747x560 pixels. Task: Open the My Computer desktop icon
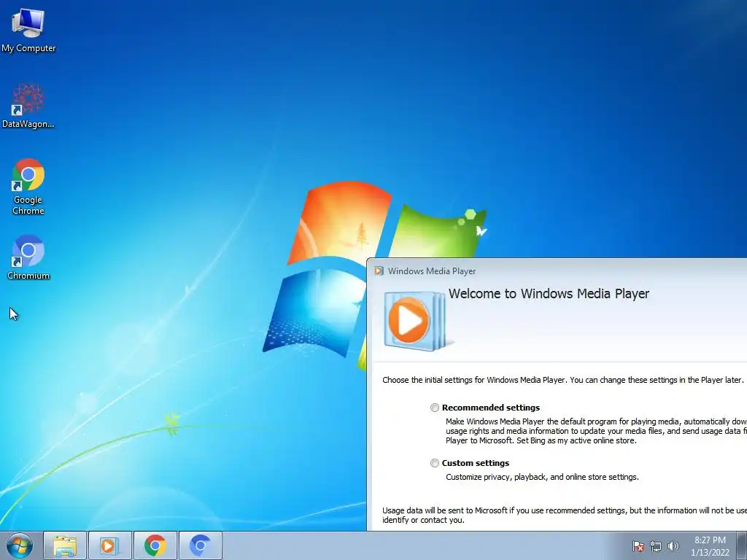pyautogui.click(x=28, y=29)
